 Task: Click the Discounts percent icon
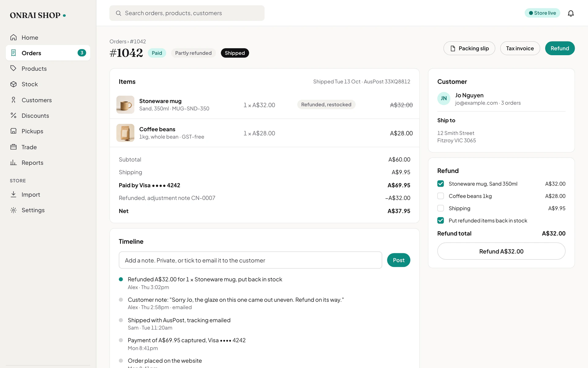13,115
